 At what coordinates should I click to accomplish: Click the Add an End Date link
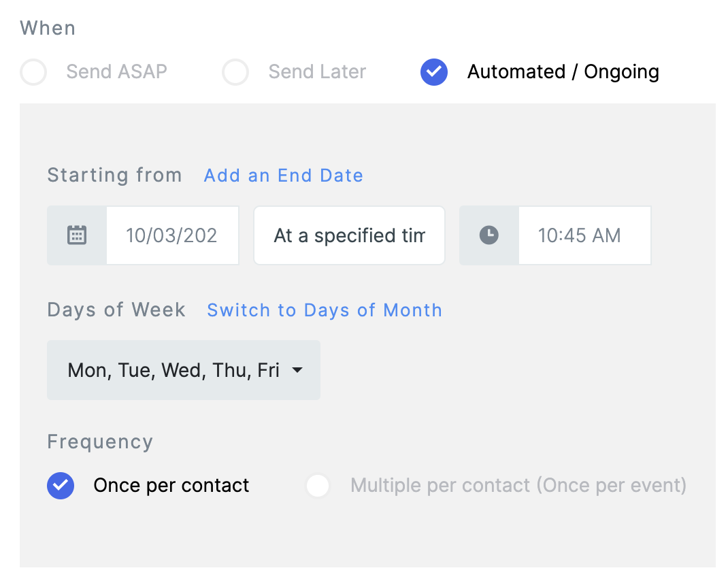click(x=283, y=176)
